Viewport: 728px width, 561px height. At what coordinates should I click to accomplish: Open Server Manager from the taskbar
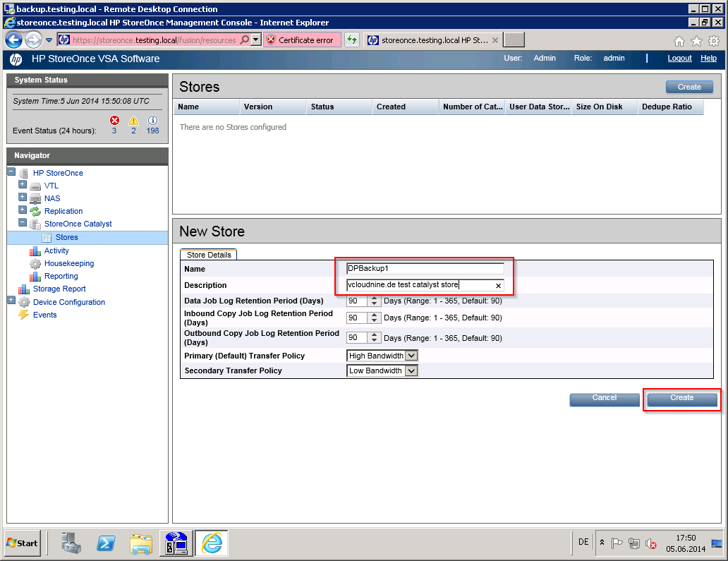point(71,543)
